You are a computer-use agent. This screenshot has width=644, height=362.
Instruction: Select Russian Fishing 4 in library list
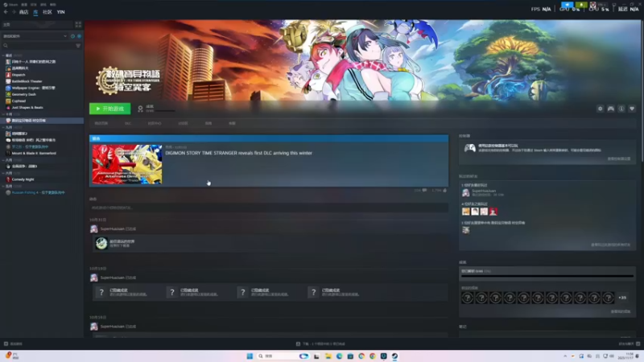click(38, 192)
